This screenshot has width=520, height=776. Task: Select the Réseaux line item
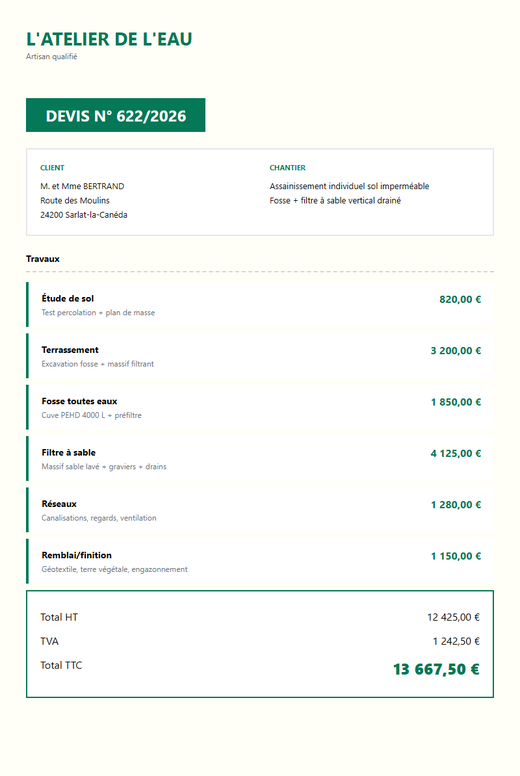coord(260,510)
